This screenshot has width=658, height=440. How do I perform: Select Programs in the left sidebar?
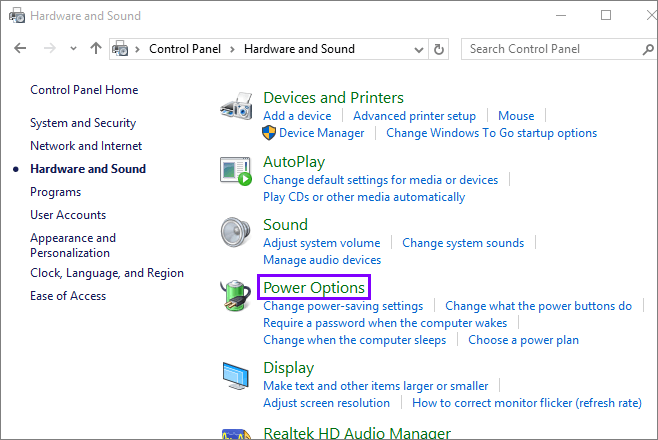click(56, 192)
